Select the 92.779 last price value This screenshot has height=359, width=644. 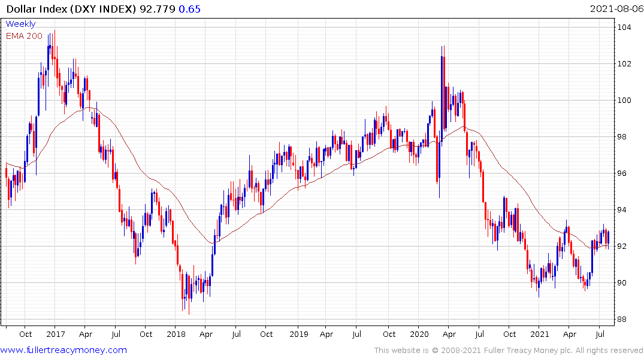(x=158, y=9)
